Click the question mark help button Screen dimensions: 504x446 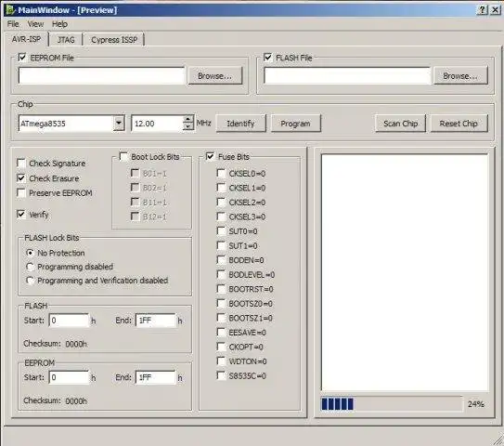482,9
